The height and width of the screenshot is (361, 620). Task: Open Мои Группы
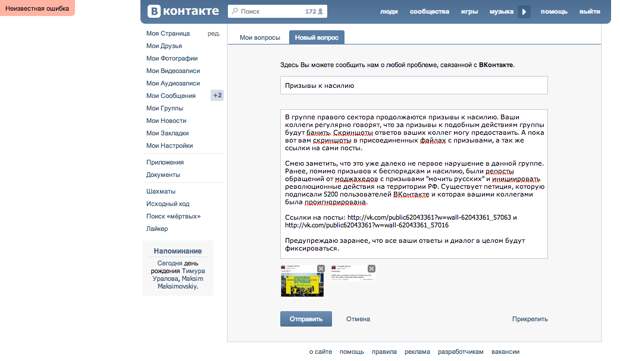click(x=164, y=108)
